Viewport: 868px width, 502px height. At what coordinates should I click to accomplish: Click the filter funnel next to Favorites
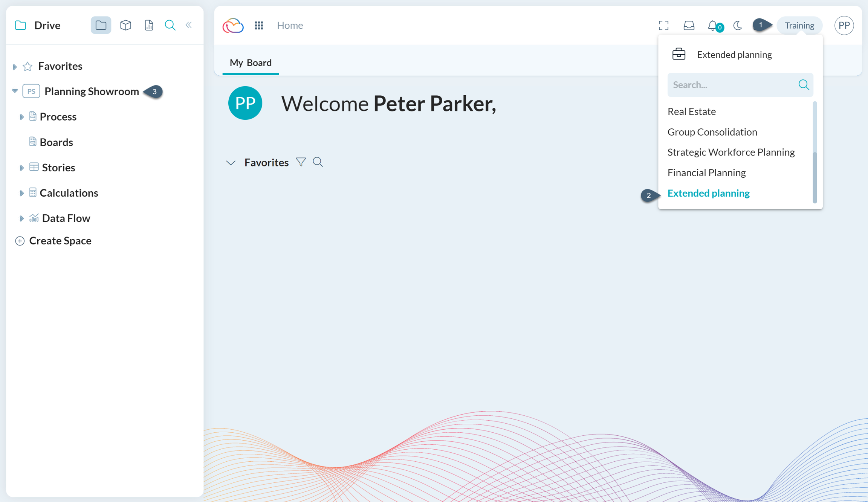tap(301, 162)
